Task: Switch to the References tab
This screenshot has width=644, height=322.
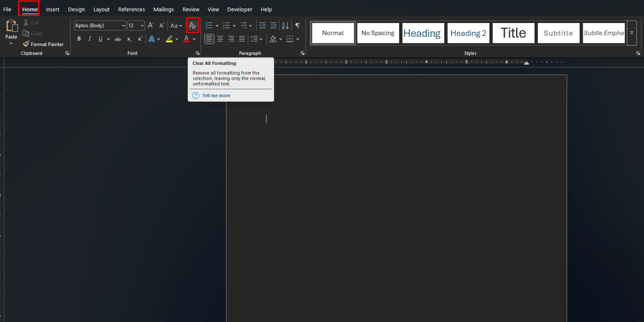Action: click(132, 9)
